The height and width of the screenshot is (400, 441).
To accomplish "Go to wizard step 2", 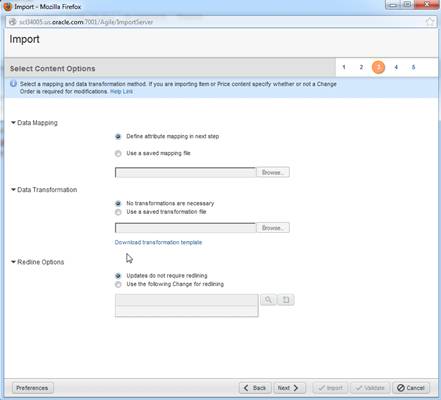I will 361,67.
